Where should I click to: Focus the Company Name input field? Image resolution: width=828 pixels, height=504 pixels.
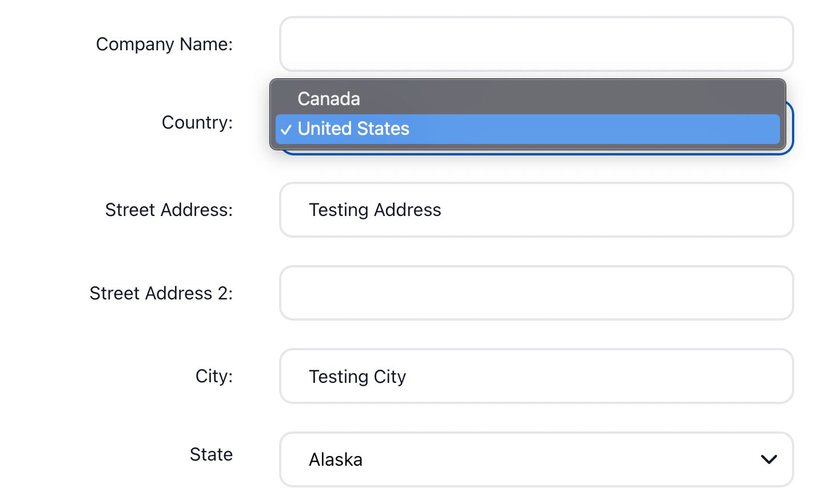pyautogui.click(x=536, y=44)
